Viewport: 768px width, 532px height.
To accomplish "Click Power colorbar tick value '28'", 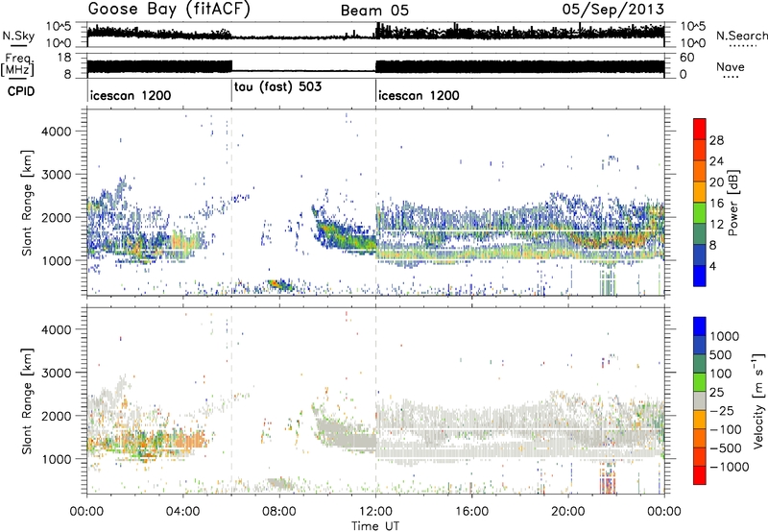I will 716,140.
